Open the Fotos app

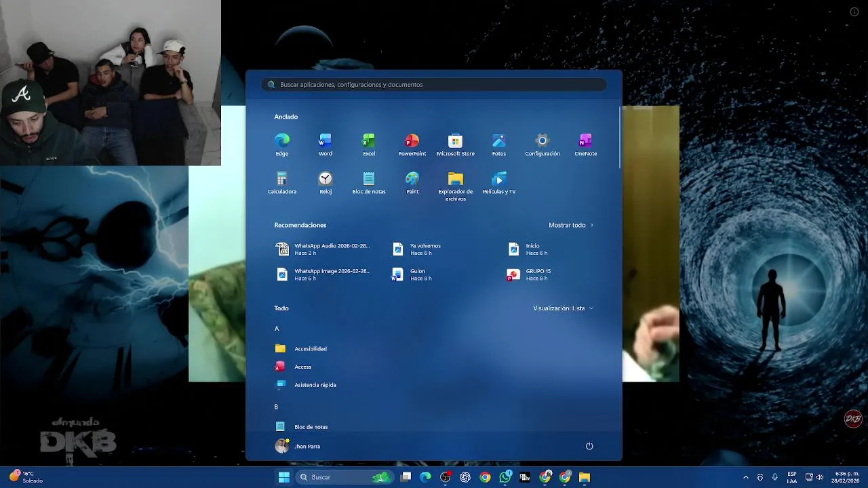[499, 144]
